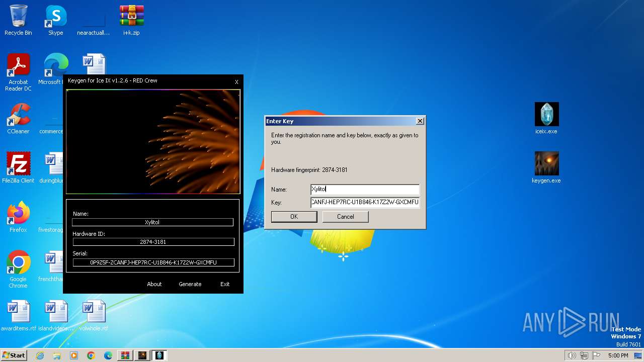Click Exit in the keygen window

click(225, 284)
